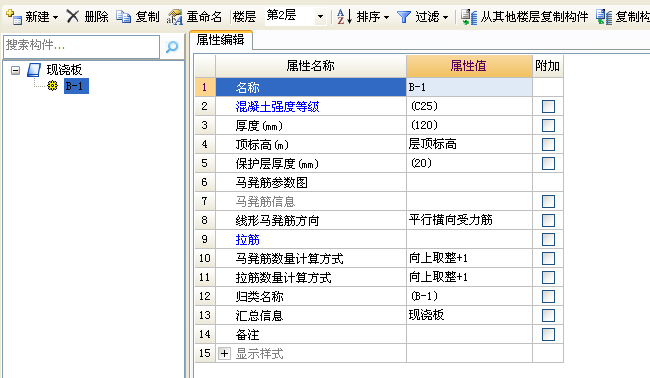Screen dimensions: 650x378
Task: Toggle 附加 checkbox for 保护层厚度(mm)
Action: point(548,163)
